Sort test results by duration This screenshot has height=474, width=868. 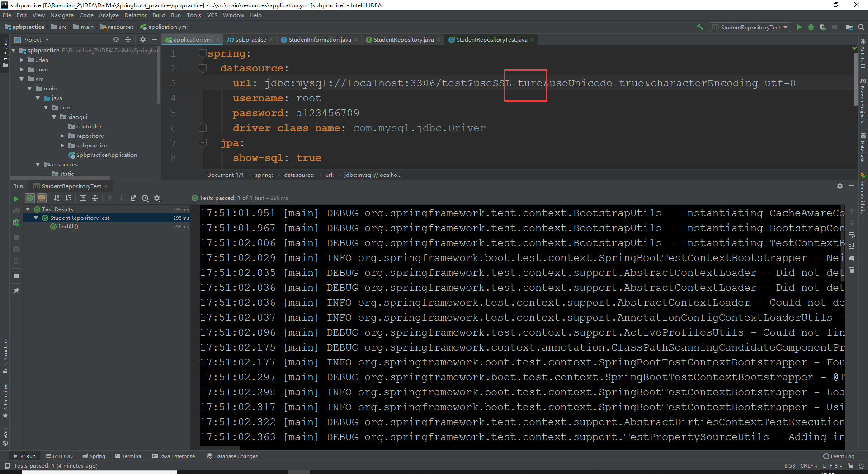pos(68,198)
